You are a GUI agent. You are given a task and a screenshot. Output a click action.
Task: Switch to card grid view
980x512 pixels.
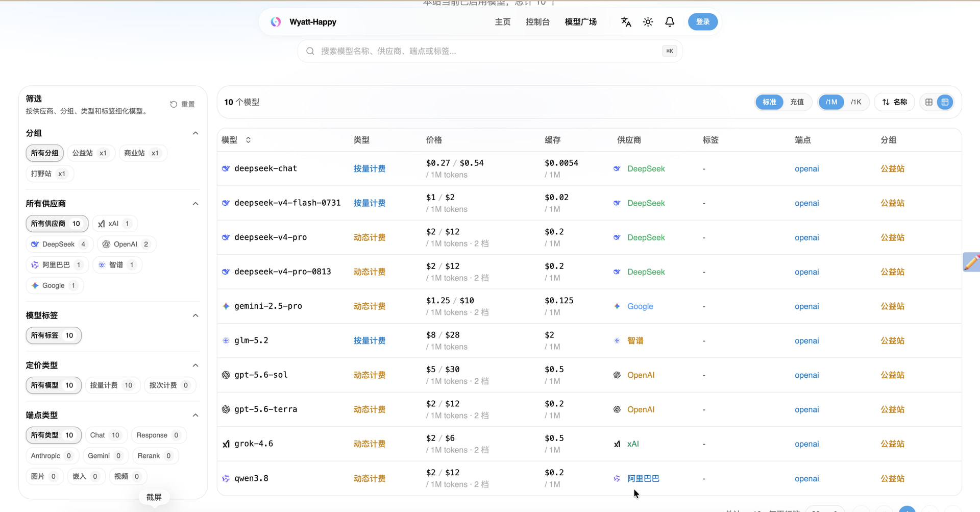tap(929, 102)
